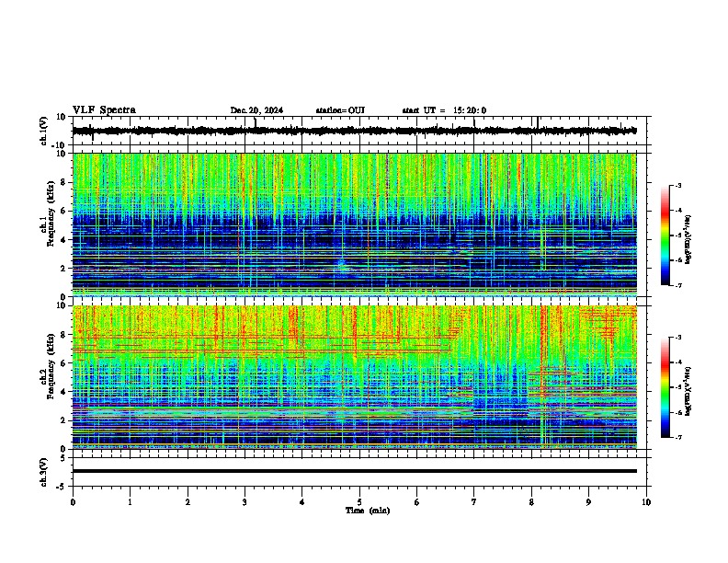Click the log(PSD) label beside ch.1 colorbar
The width and height of the screenshot is (728, 563).
point(688,240)
